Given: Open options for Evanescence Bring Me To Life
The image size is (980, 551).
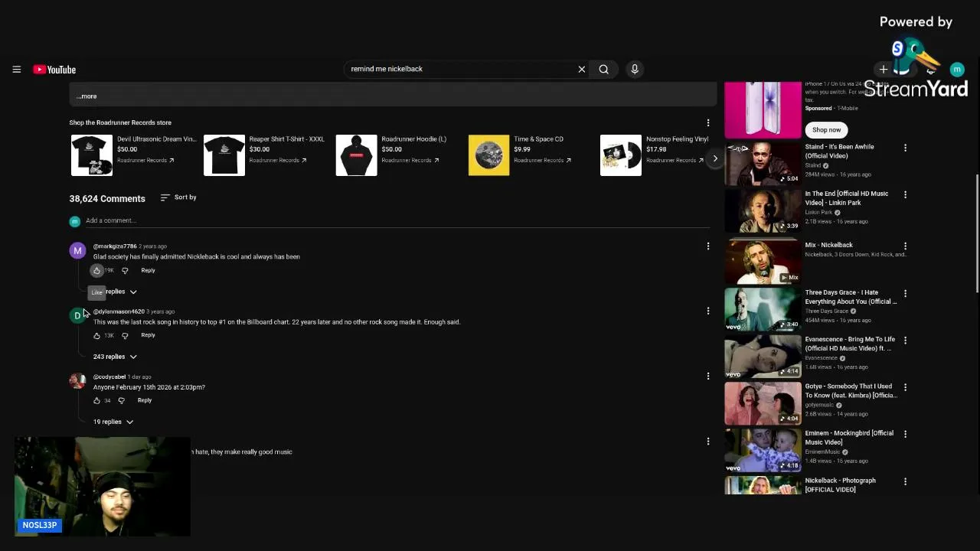Looking at the screenshot, I should point(905,340).
